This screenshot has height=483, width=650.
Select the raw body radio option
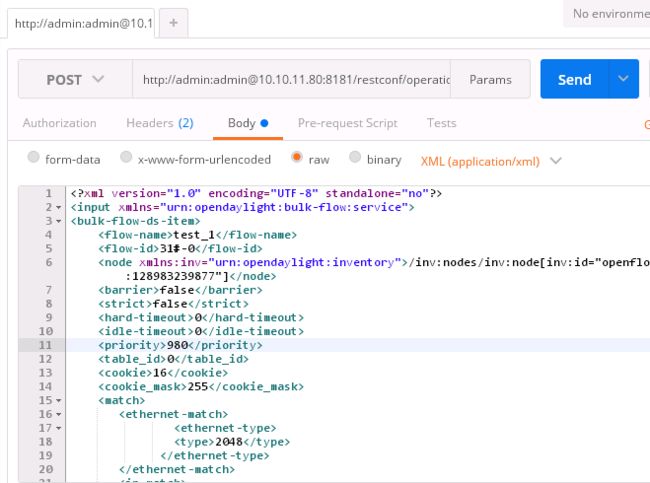[296, 157]
